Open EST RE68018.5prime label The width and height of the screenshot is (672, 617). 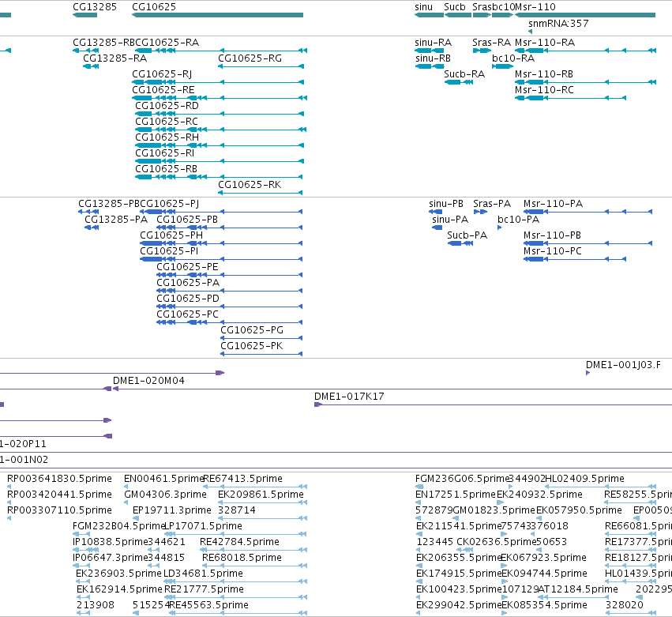pyautogui.click(x=242, y=558)
